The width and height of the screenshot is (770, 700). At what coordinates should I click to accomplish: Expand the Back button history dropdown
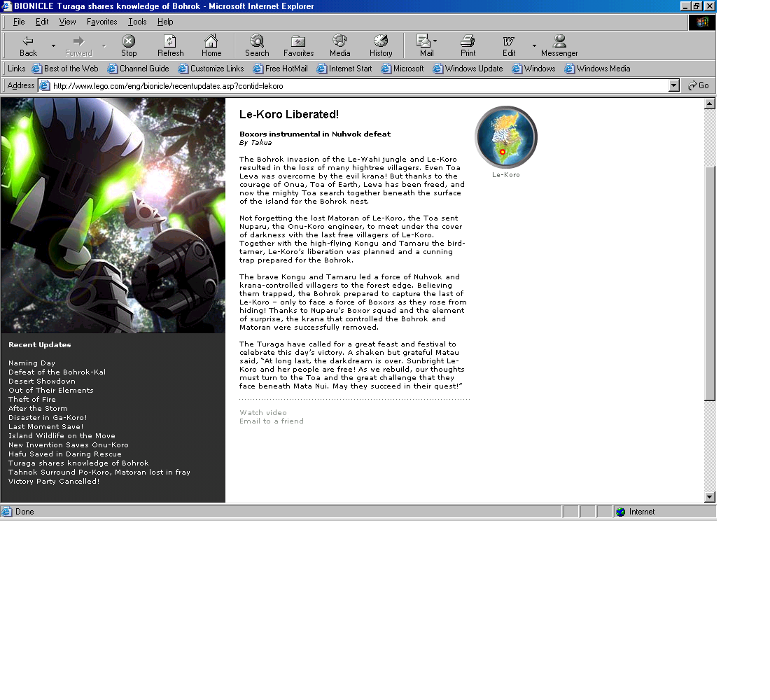pos(53,46)
